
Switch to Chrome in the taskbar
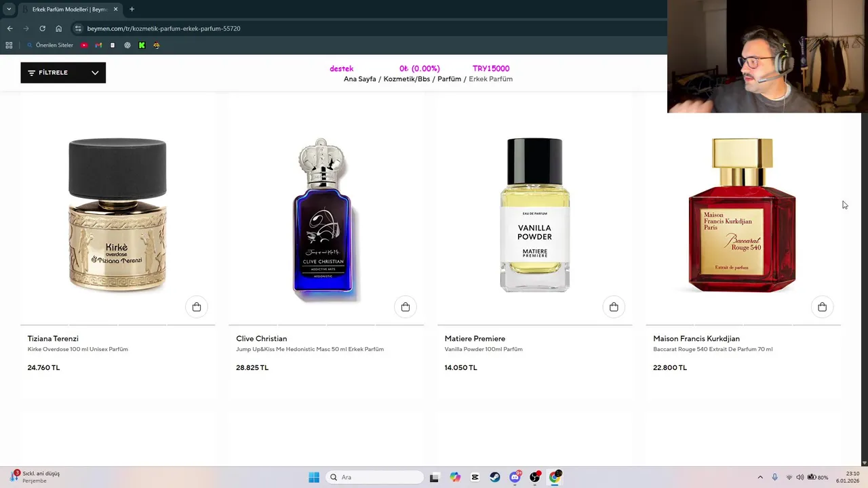pos(555,477)
